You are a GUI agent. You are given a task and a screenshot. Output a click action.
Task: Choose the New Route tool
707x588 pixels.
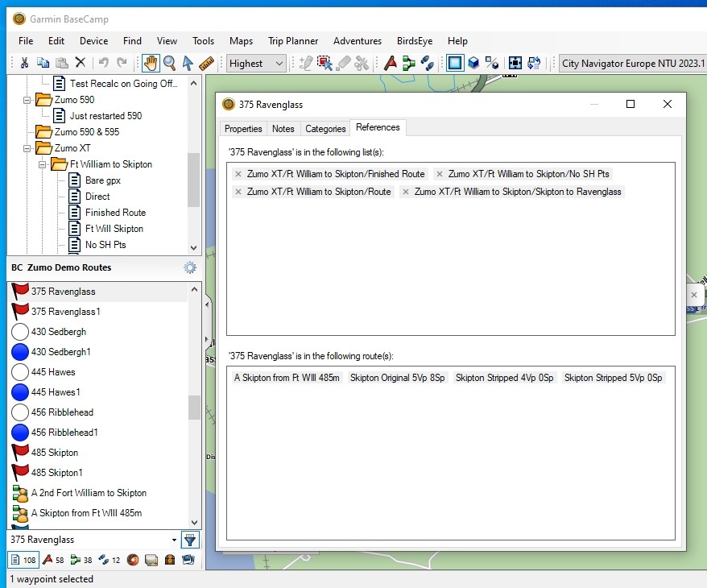pyautogui.click(x=408, y=63)
